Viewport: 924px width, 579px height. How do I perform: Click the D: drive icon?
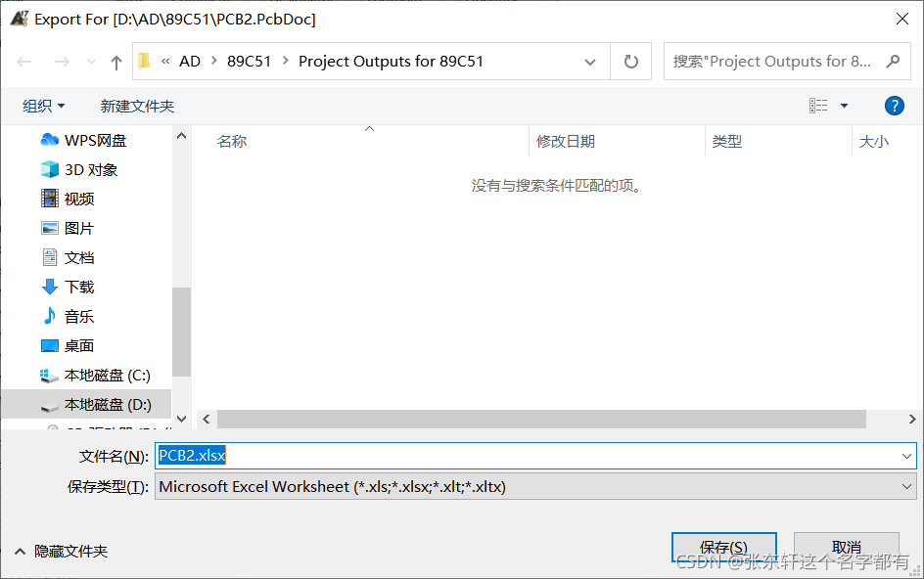click(49, 407)
